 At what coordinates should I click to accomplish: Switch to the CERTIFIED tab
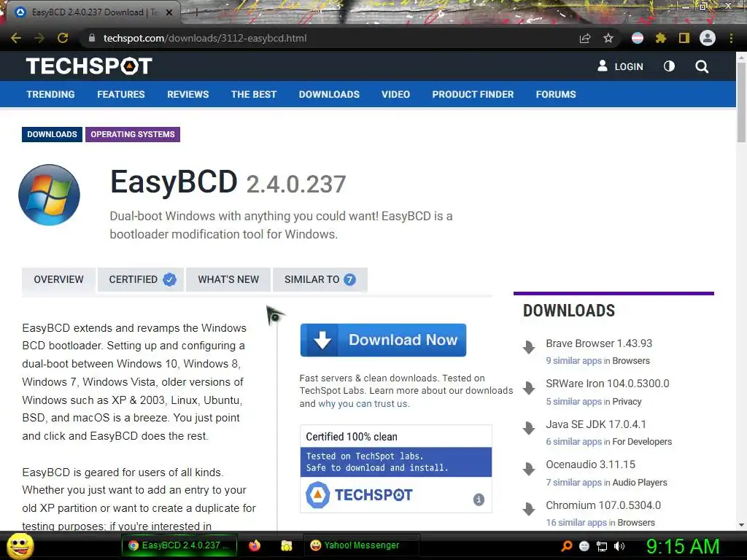click(x=141, y=279)
